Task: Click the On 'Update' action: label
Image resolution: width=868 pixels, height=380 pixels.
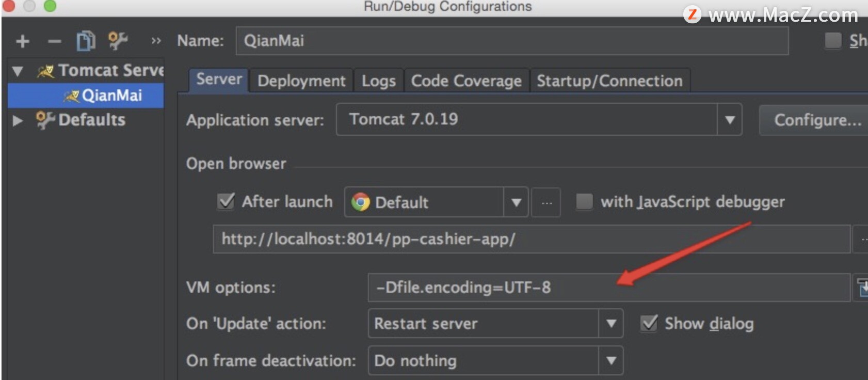Action: tap(256, 324)
